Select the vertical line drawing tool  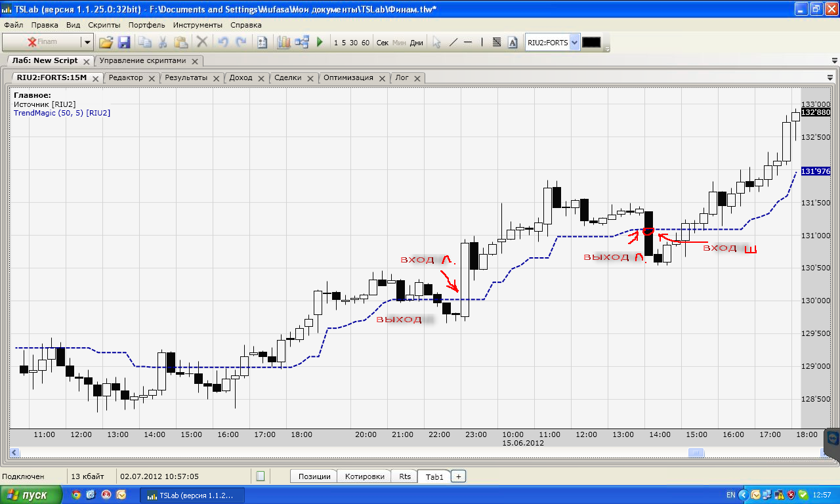click(x=482, y=43)
